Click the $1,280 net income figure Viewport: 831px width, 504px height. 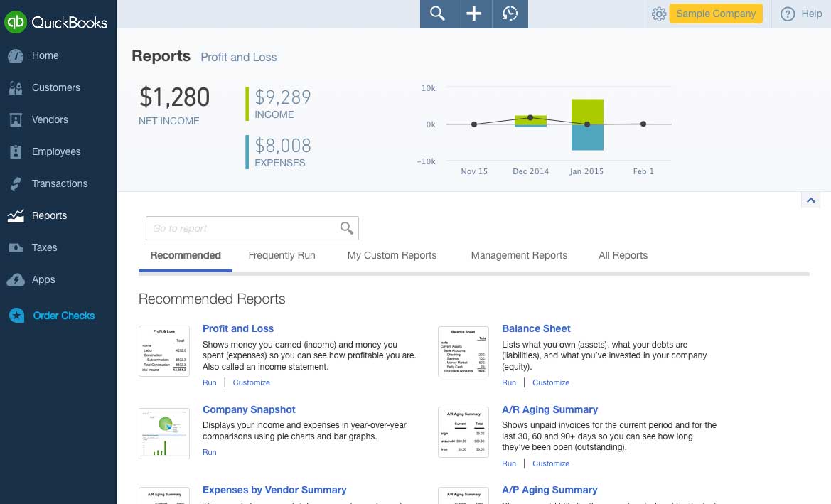tap(174, 97)
